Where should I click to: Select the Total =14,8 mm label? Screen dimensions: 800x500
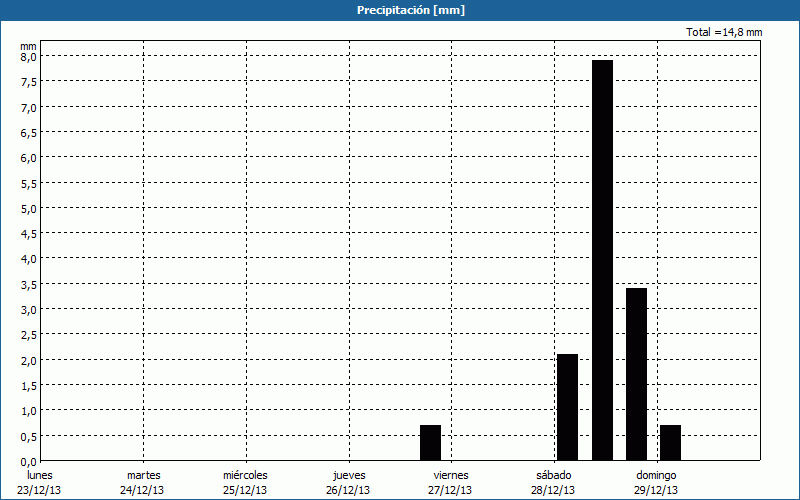tap(724, 32)
